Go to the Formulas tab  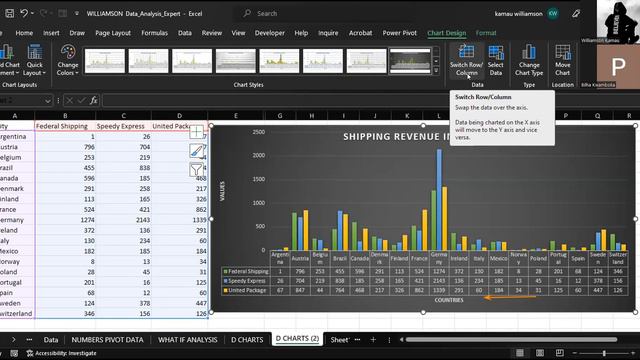click(x=155, y=33)
